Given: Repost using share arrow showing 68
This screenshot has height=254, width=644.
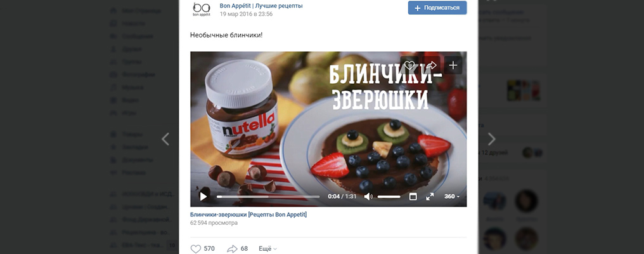Looking at the screenshot, I should (238, 249).
